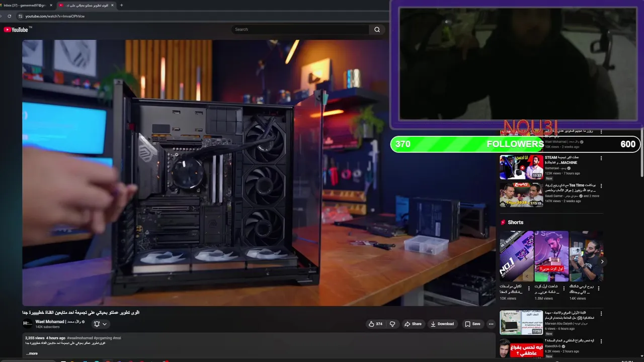
Task: Open site information icon in address bar
Action: (21, 16)
